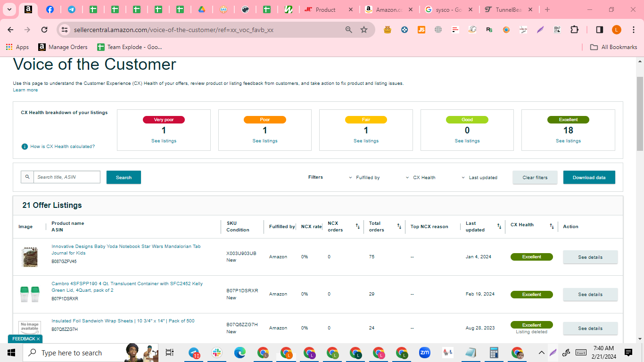Viewport: 644px width, 362px height.
Task: Reload the Seller Central page
Action: click(44, 30)
